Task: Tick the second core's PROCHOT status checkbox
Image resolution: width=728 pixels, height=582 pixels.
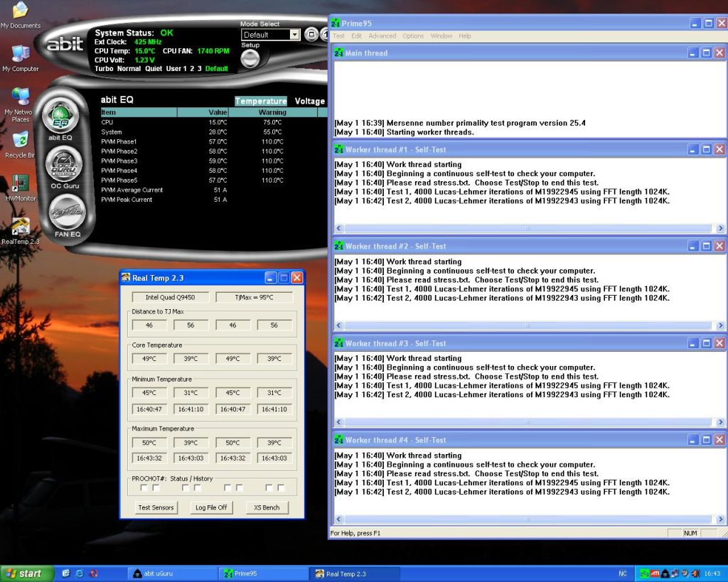Action: [x=186, y=487]
